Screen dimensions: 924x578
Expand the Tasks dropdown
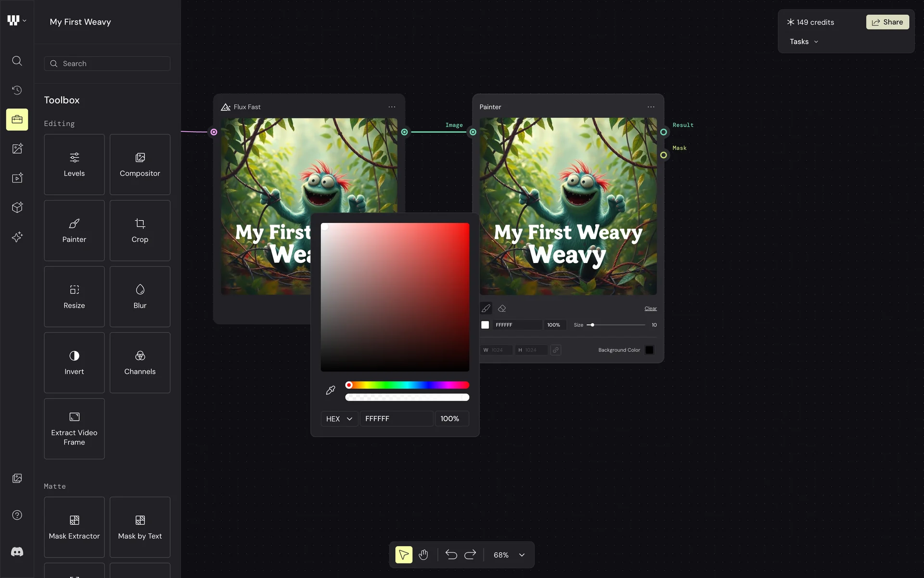tap(804, 42)
